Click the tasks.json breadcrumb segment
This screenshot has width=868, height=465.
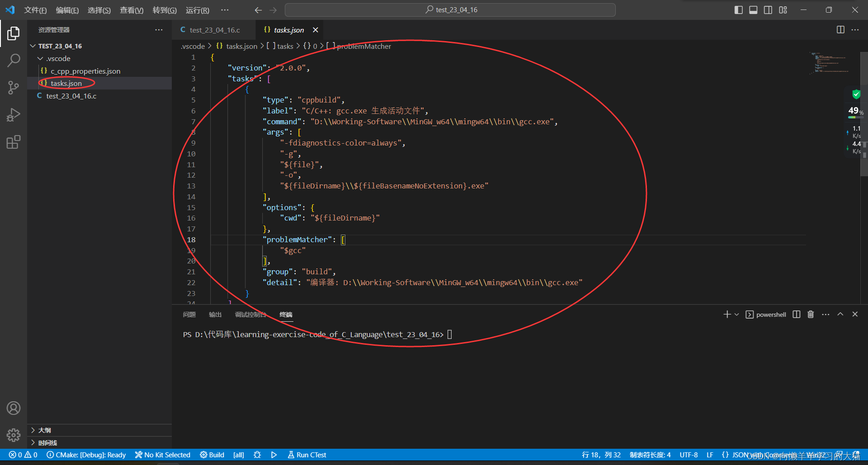click(x=237, y=46)
